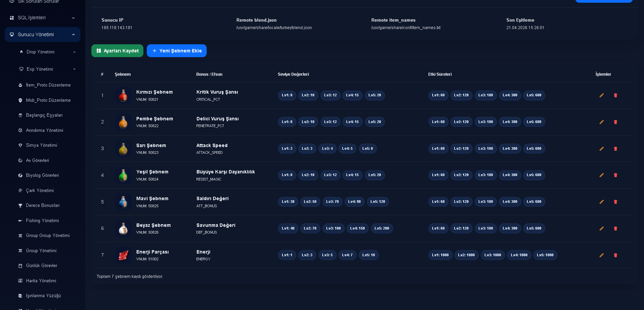
Task: Edit the Kırmızı Şebnem row
Action: coord(601,95)
